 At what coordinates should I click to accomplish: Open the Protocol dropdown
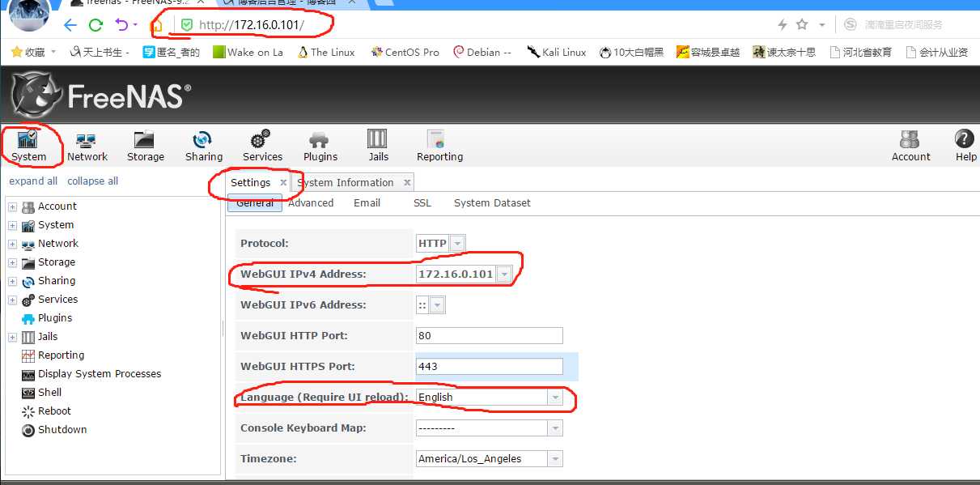[x=458, y=244]
